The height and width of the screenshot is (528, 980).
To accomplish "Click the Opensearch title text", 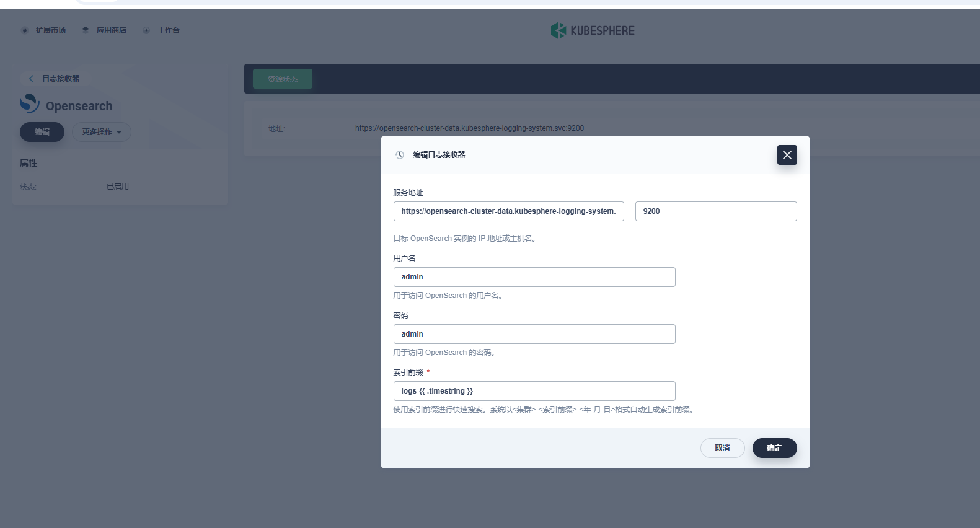I will [x=79, y=106].
